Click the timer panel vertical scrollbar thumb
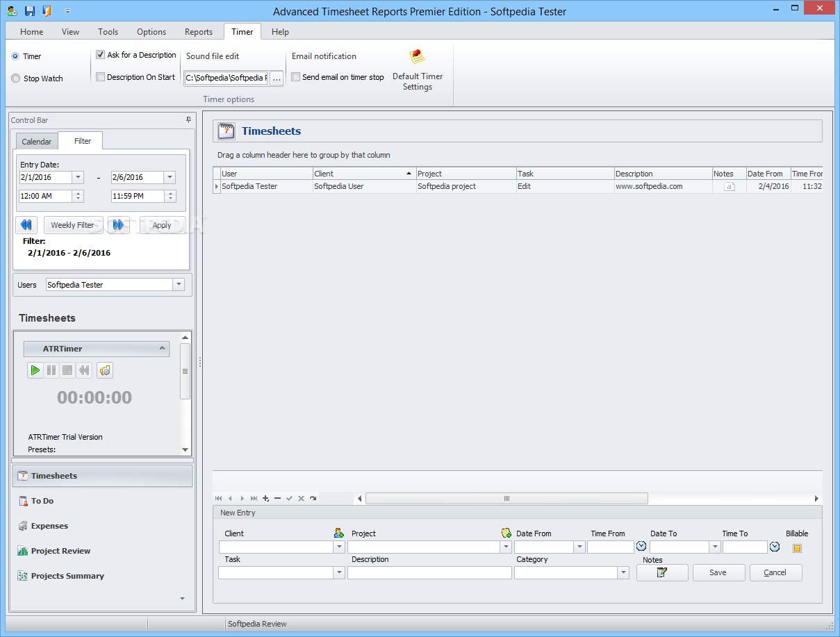840x637 pixels. [x=185, y=372]
